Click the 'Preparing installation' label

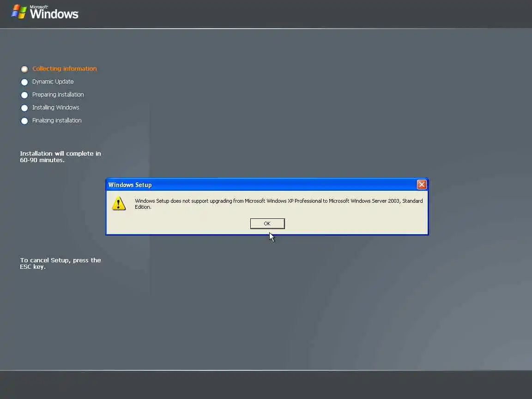[x=58, y=95]
